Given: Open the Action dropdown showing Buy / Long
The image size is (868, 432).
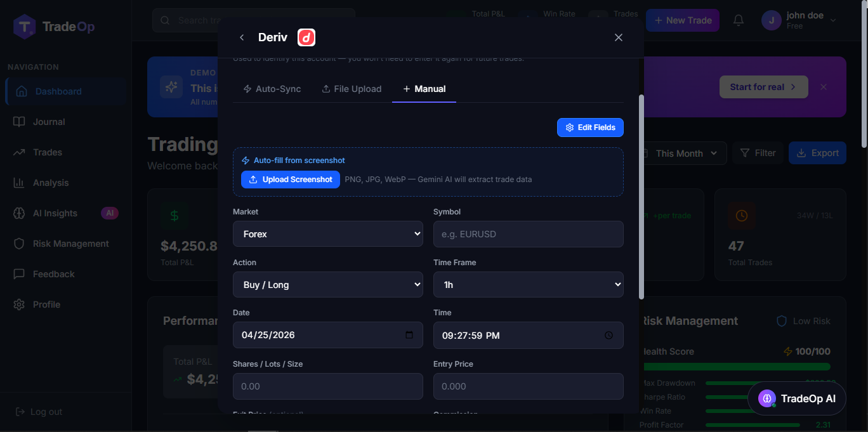Looking at the screenshot, I should click(328, 285).
